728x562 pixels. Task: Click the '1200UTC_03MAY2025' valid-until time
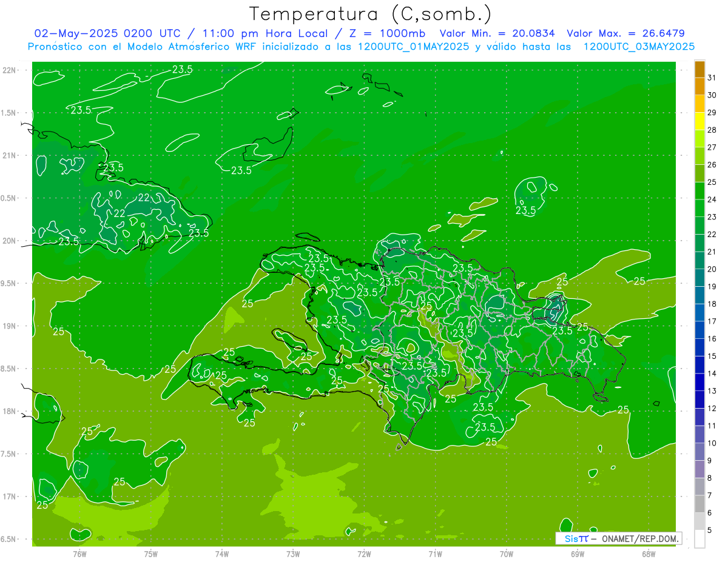click(x=639, y=46)
